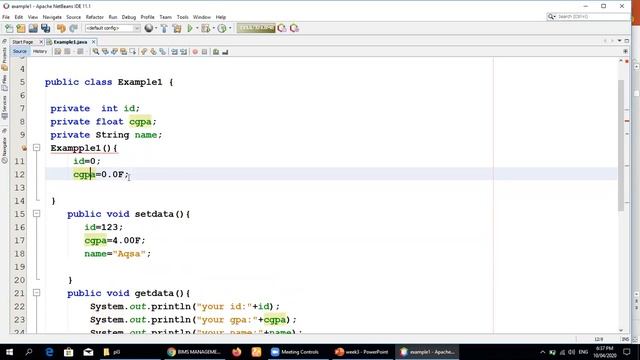Click the Profile Project toolbar icon
Image resolution: width=640 pixels, height=360 pixels.
click(x=222, y=28)
